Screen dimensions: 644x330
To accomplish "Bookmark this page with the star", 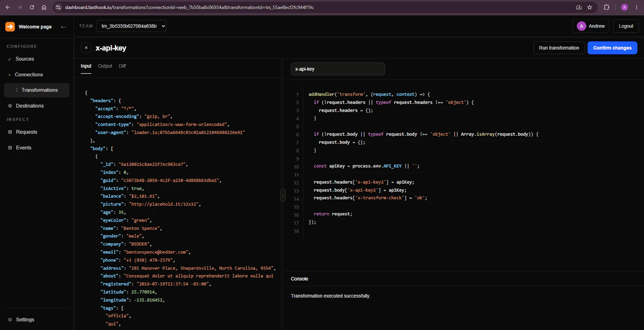I will 590,7.
